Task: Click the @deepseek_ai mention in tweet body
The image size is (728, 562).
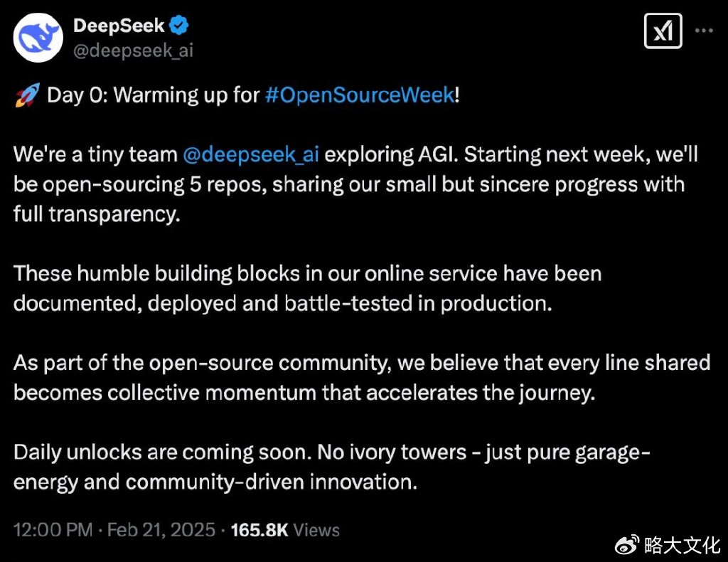Action: tap(250, 154)
